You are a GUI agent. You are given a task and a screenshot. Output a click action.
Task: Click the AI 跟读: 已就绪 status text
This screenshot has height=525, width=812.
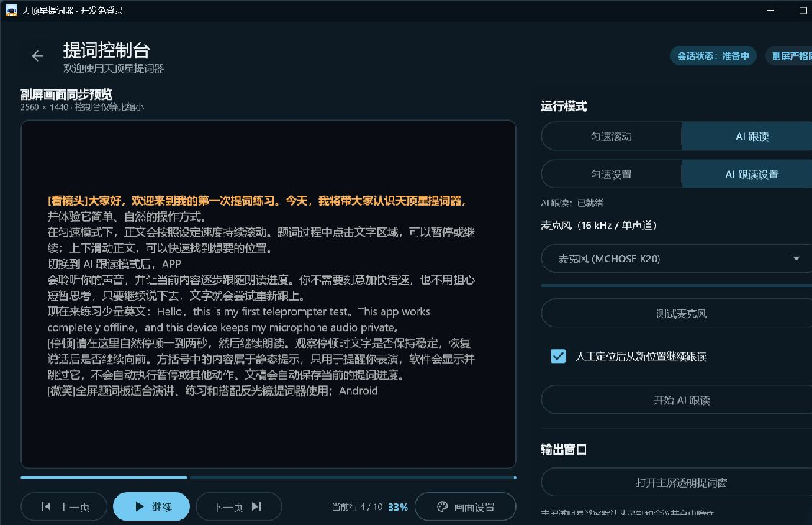tap(572, 203)
